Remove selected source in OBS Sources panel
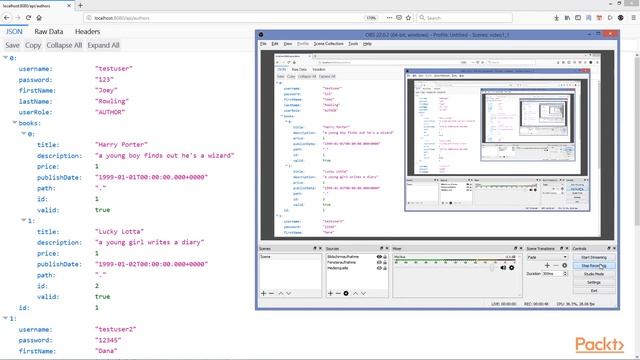 coord(338,293)
